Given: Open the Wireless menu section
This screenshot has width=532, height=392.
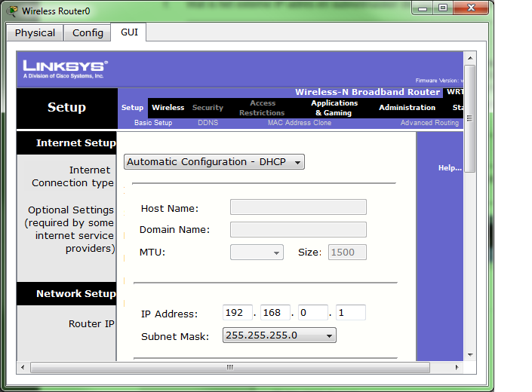Looking at the screenshot, I should 168,107.
